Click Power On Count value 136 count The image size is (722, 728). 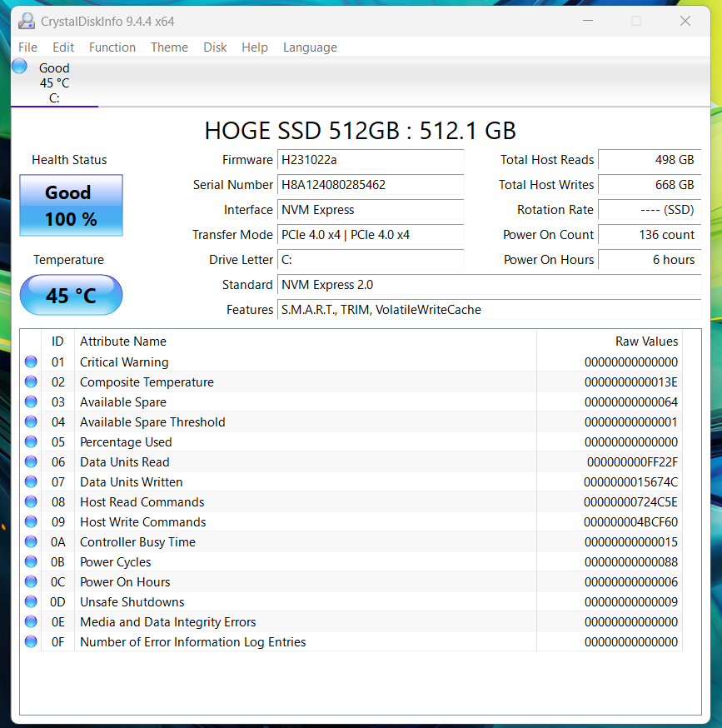tap(650, 235)
